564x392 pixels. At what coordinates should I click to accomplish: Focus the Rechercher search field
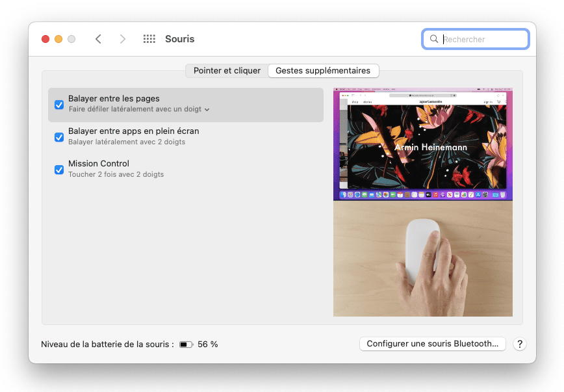click(483, 39)
